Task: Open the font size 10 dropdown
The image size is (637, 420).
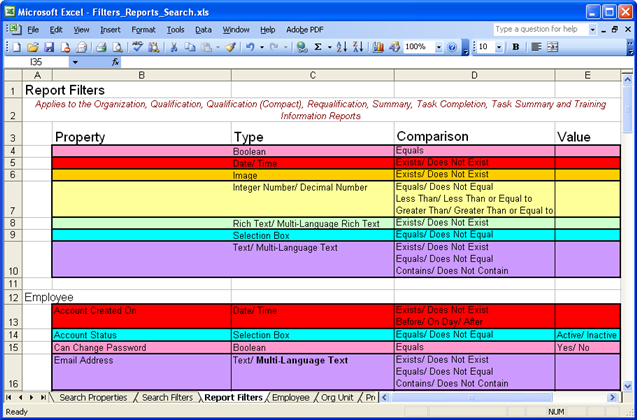Action: [x=499, y=47]
